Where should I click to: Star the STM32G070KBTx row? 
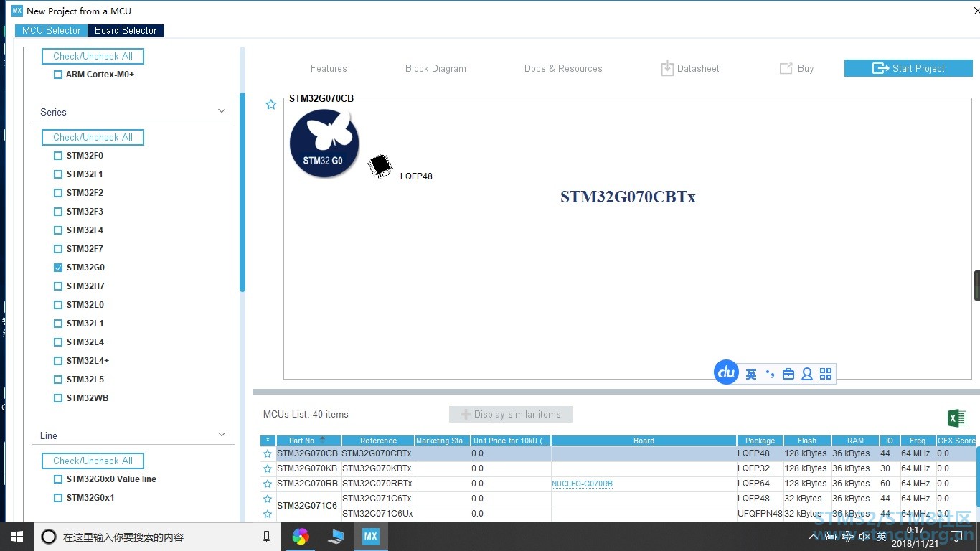coord(268,468)
